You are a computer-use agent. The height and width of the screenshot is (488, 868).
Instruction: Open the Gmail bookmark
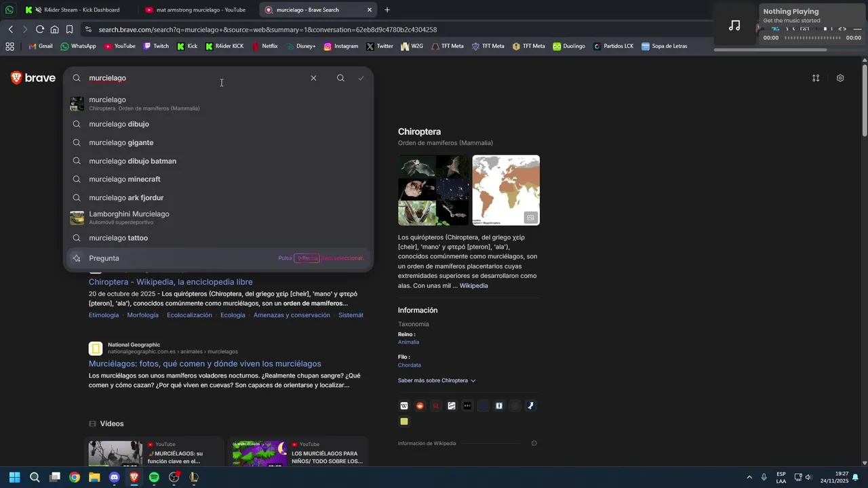[x=41, y=46]
